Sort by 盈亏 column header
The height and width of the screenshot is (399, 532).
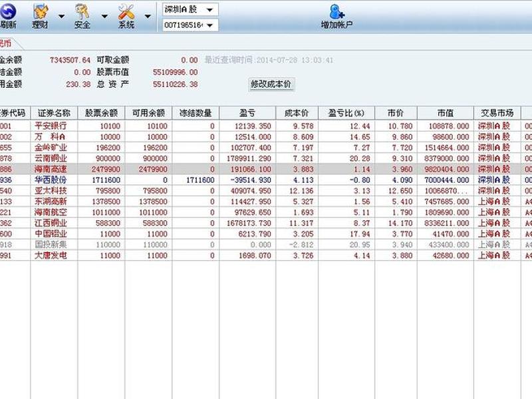pyautogui.click(x=247, y=113)
